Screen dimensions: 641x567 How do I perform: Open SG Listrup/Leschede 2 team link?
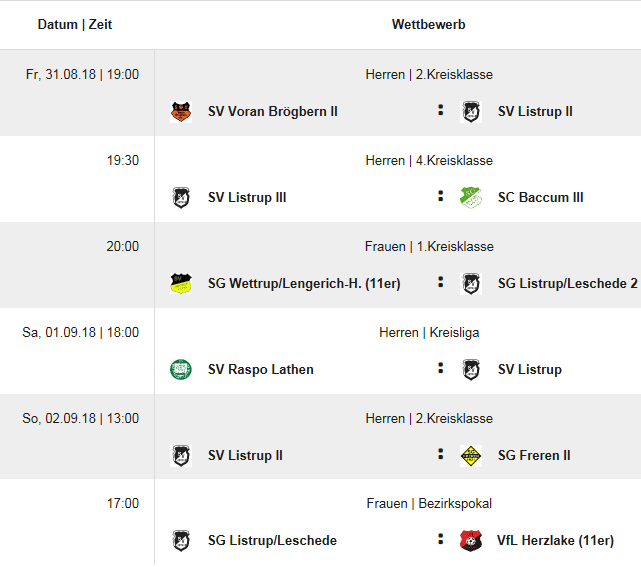(x=567, y=283)
